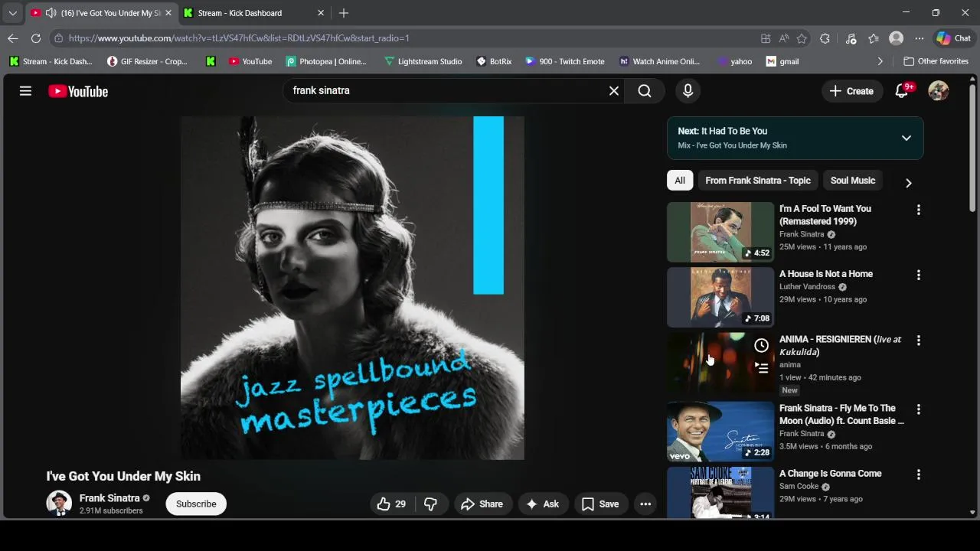Open Photopea bookmark

[326, 61]
